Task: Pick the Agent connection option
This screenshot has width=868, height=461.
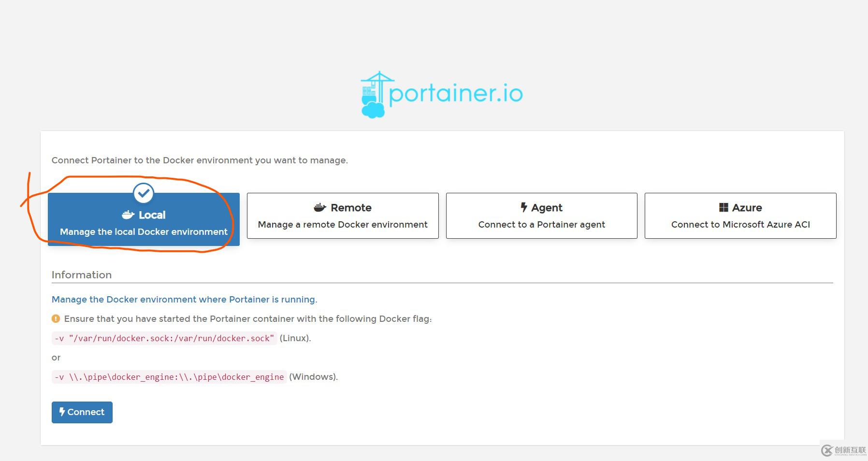Action: point(542,216)
